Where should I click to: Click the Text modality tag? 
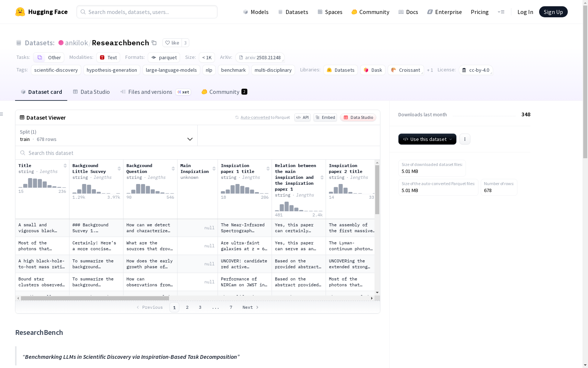tap(108, 57)
